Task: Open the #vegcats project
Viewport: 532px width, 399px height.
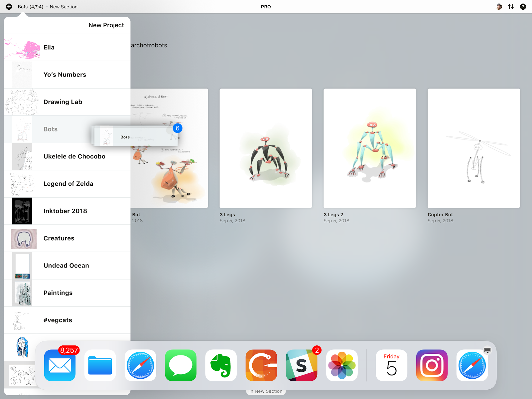Action: click(67, 320)
